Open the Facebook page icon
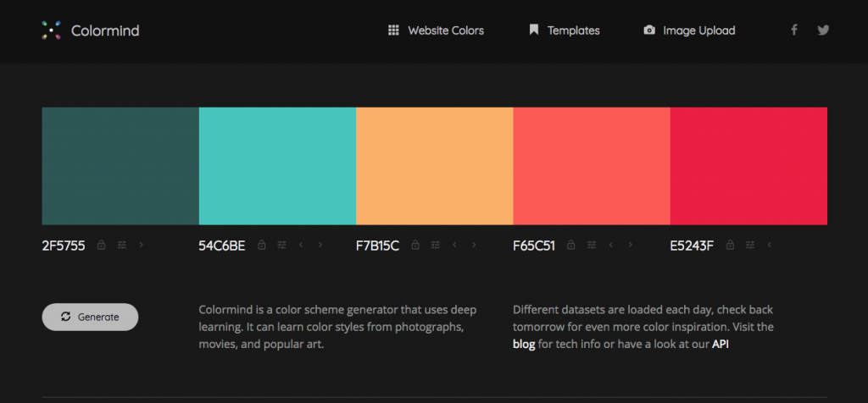868x403 pixels. click(x=793, y=30)
